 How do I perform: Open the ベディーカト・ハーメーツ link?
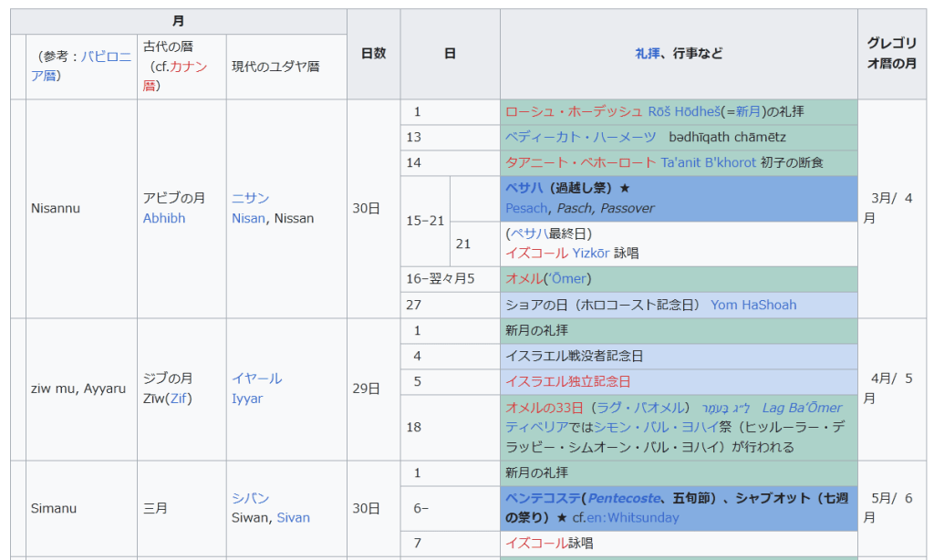click(x=580, y=138)
